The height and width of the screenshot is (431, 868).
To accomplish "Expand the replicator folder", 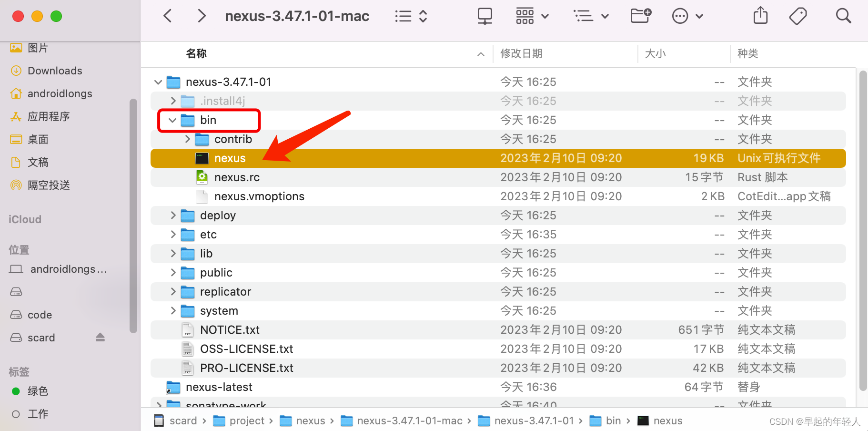I will (173, 292).
